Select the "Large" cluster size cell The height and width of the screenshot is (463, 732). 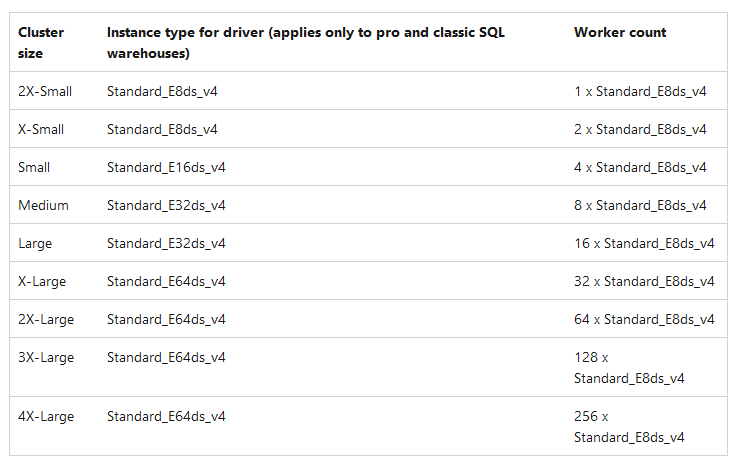[x=35, y=243]
